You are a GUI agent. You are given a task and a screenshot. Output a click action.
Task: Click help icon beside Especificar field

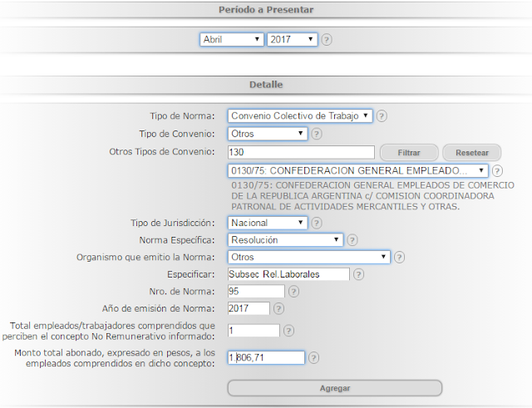pyautogui.click(x=358, y=274)
